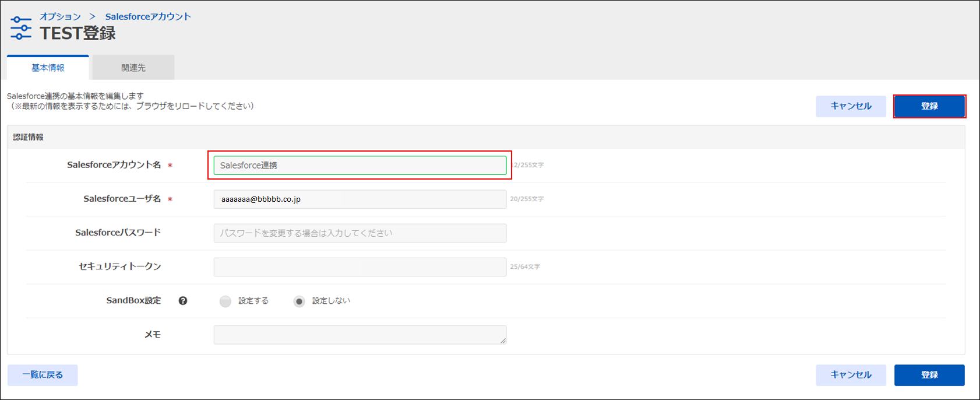This screenshot has width=980, height=400.
Task: Switch to the 基本情報 tab
Action: (48, 68)
